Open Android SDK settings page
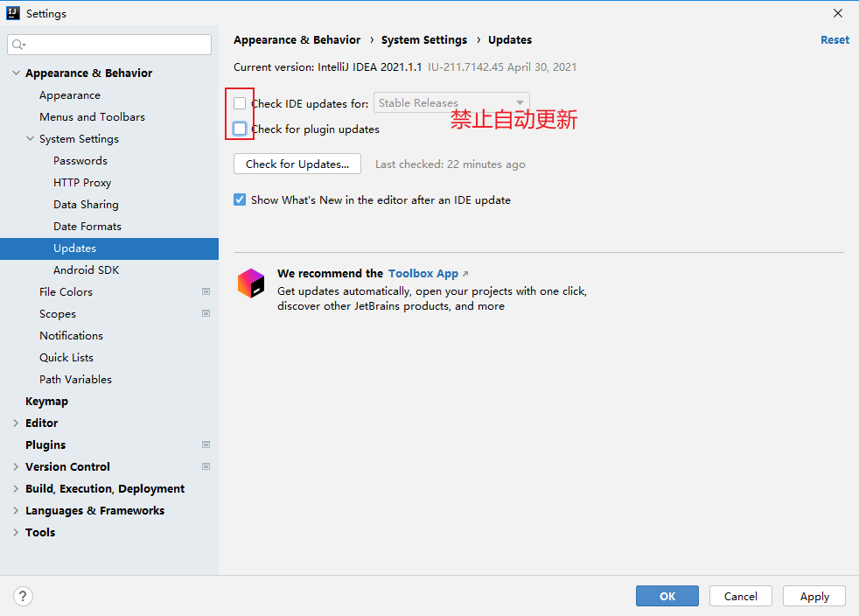This screenshot has width=859, height=616. (86, 269)
